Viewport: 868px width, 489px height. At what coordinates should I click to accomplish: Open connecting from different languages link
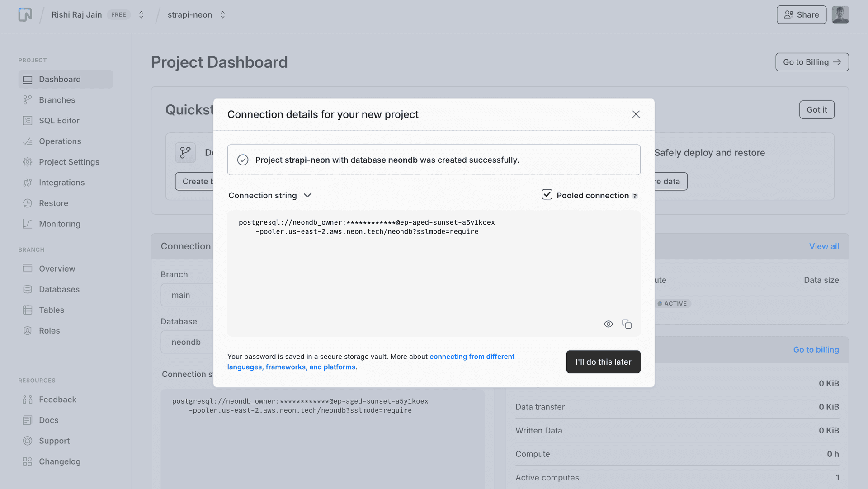[x=472, y=357]
